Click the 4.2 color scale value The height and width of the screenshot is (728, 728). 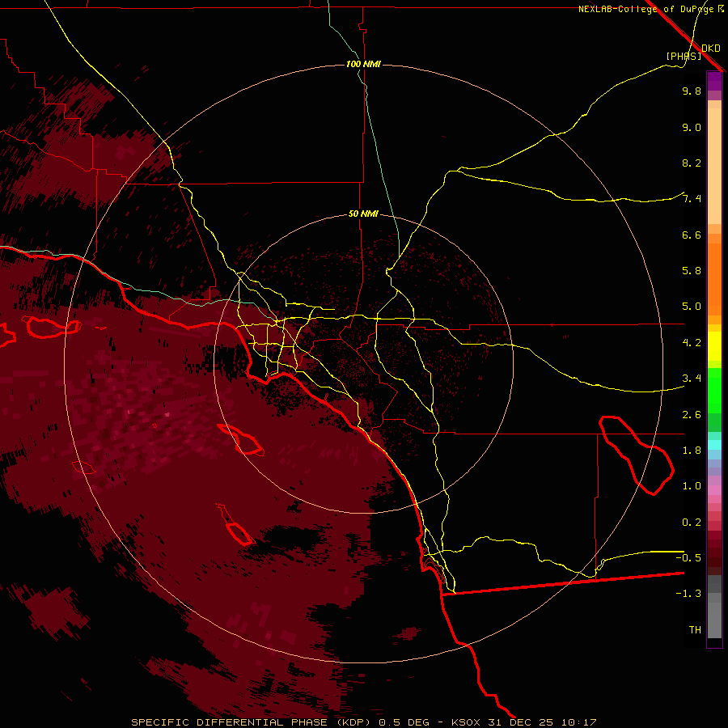[x=692, y=343]
